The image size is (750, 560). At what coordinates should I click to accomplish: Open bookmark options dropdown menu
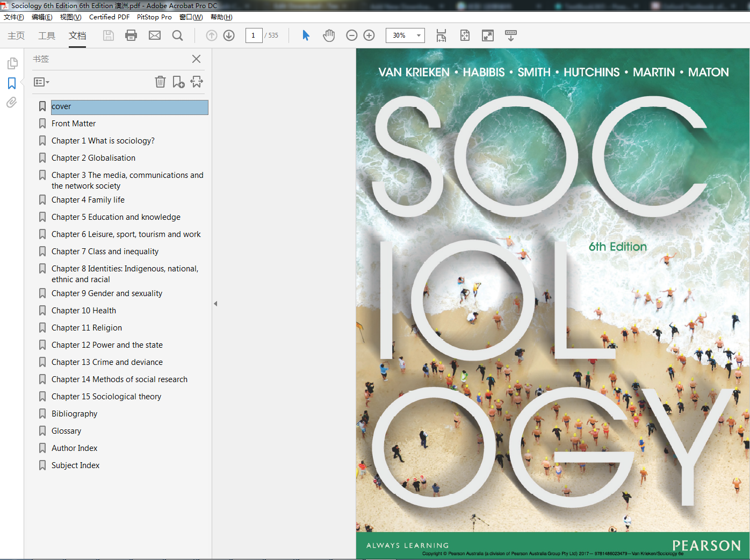[x=41, y=82]
